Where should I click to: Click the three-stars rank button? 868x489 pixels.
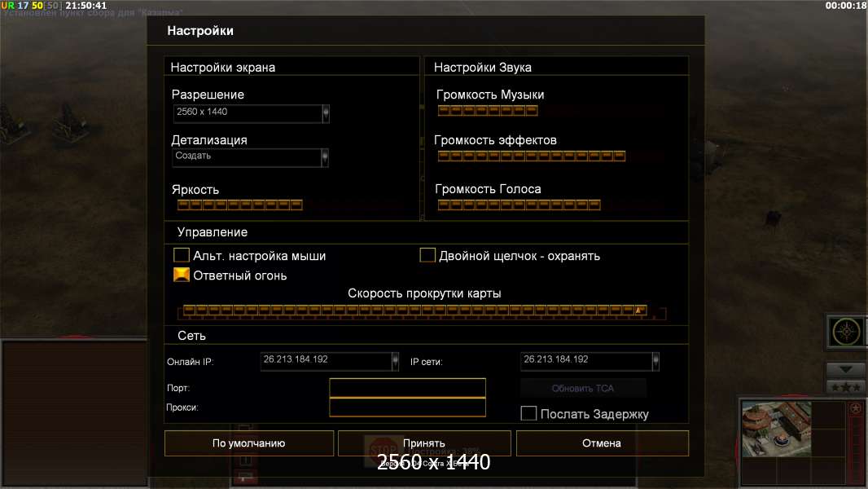[846, 387]
